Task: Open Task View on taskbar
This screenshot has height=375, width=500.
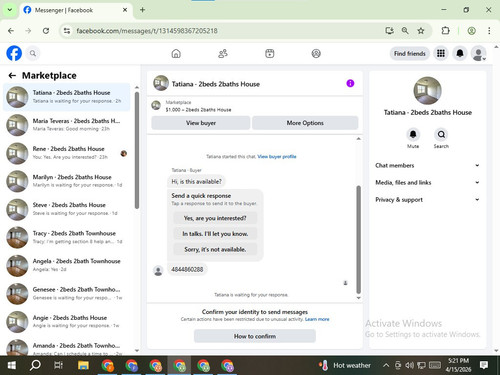Action: tap(59, 365)
